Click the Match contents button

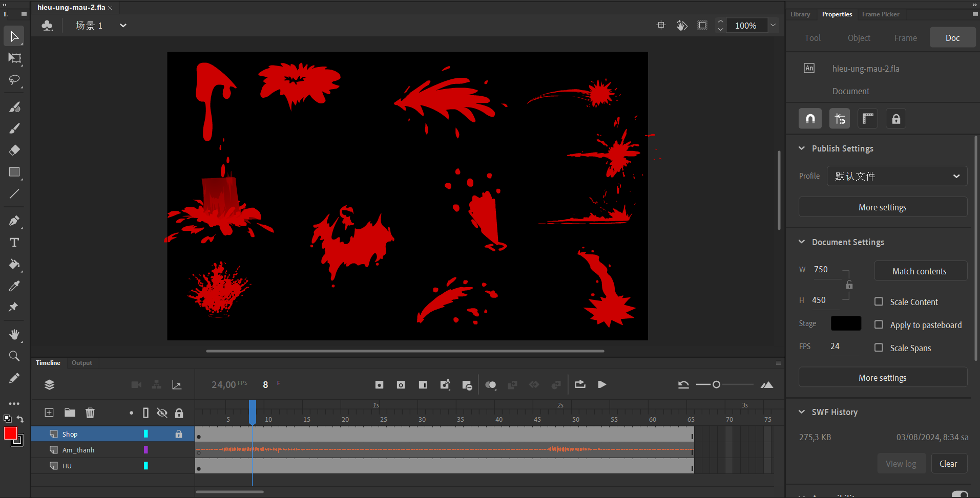pos(920,271)
